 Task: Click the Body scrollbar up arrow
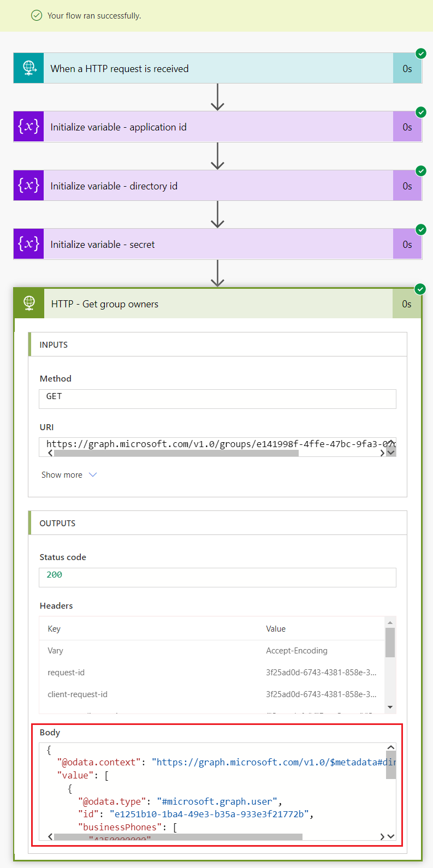tap(391, 748)
